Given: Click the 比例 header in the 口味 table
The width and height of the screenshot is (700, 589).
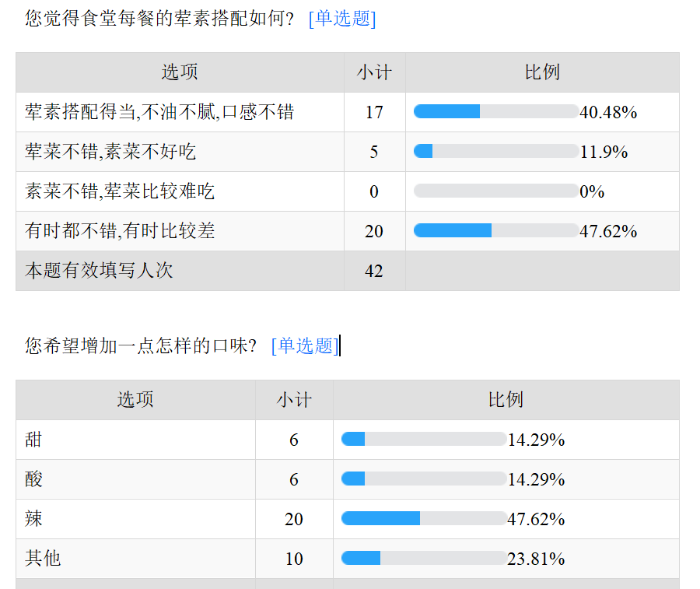Looking at the screenshot, I should (506, 400).
